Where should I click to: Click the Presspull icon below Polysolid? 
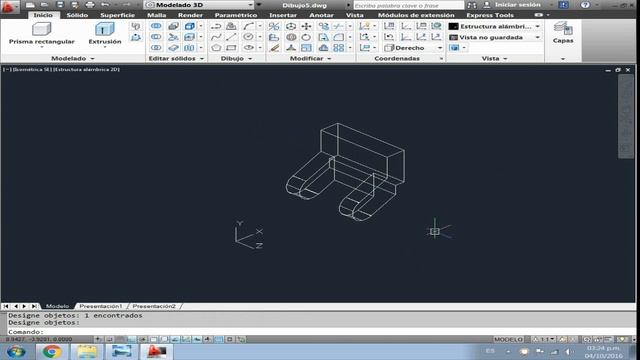tap(136, 37)
